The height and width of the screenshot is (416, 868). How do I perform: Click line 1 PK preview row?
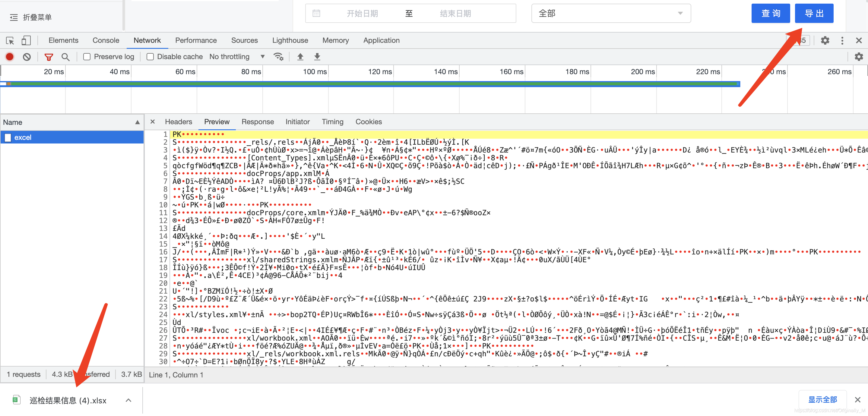tap(519, 134)
